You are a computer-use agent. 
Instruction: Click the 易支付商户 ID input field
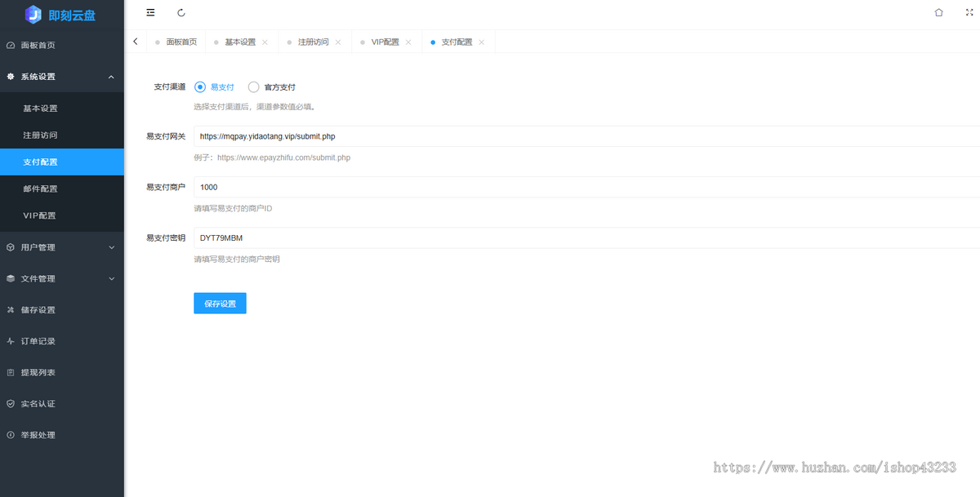click(586, 187)
